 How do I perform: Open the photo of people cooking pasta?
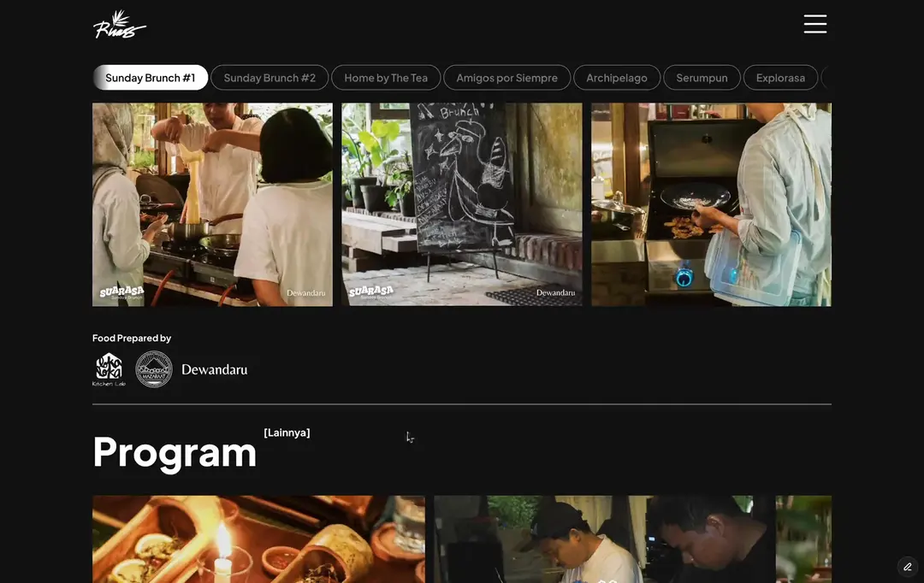click(212, 204)
